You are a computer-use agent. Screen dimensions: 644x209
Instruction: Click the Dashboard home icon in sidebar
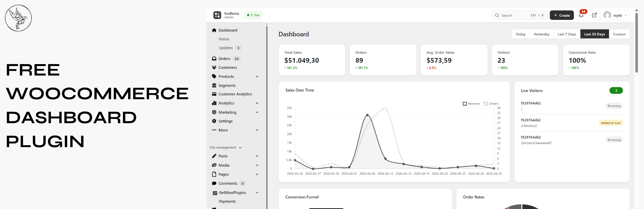pos(214,30)
